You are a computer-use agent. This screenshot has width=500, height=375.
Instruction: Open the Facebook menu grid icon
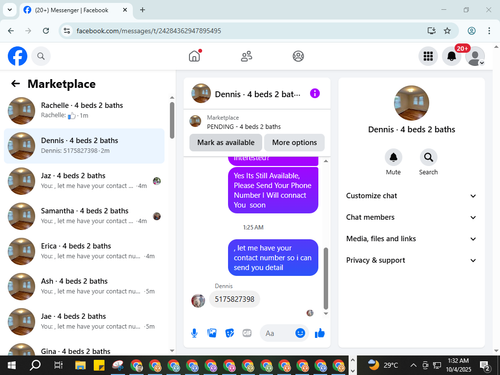tap(428, 56)
